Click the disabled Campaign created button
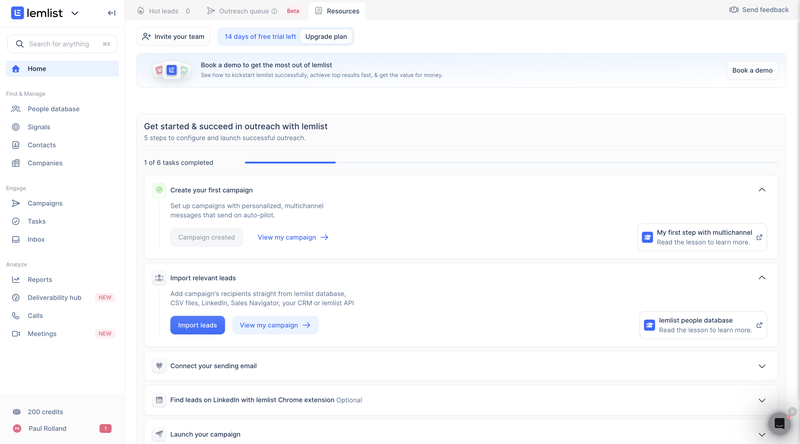 pos(207,237)
